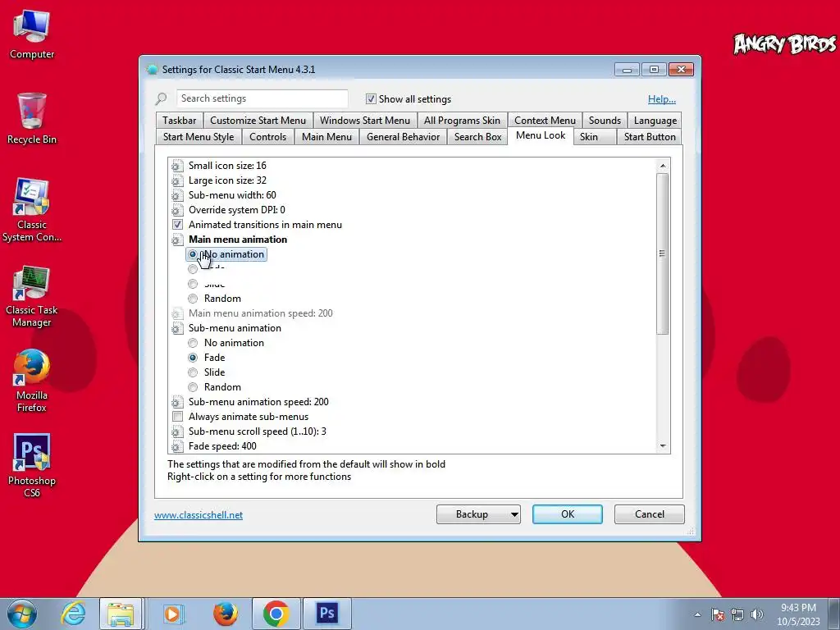
Task: Open Action Center flag icon
Action: (718, 614)
